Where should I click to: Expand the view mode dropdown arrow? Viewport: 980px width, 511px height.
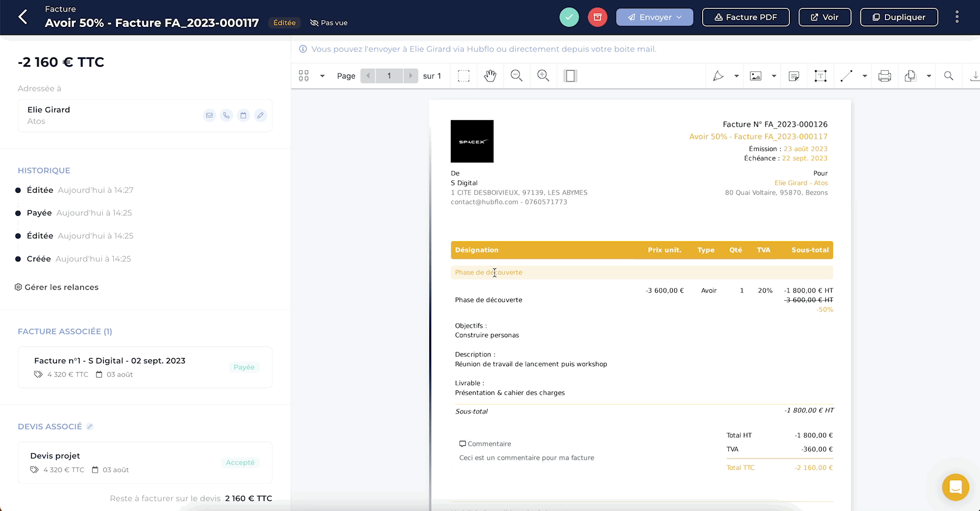pos(322,76)
